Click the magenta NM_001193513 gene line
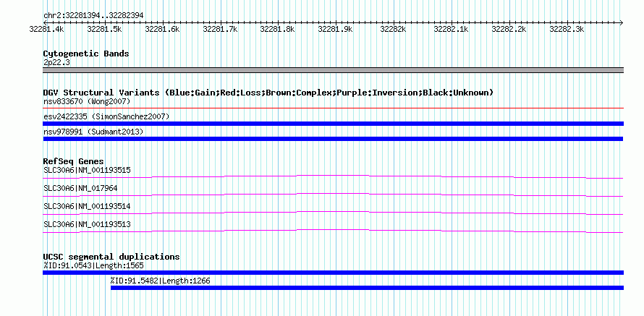This screenshot has width=644, height=316. pos(333,231)
